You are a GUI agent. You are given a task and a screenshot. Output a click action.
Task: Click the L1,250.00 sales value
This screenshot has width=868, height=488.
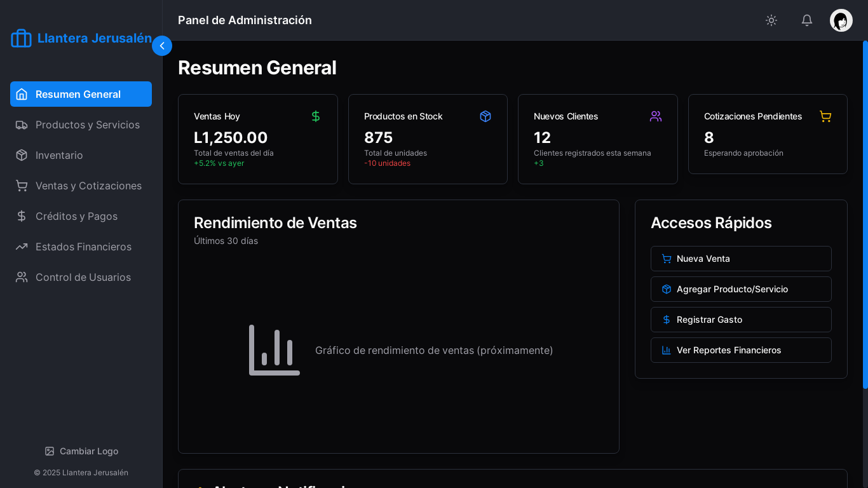231,137
